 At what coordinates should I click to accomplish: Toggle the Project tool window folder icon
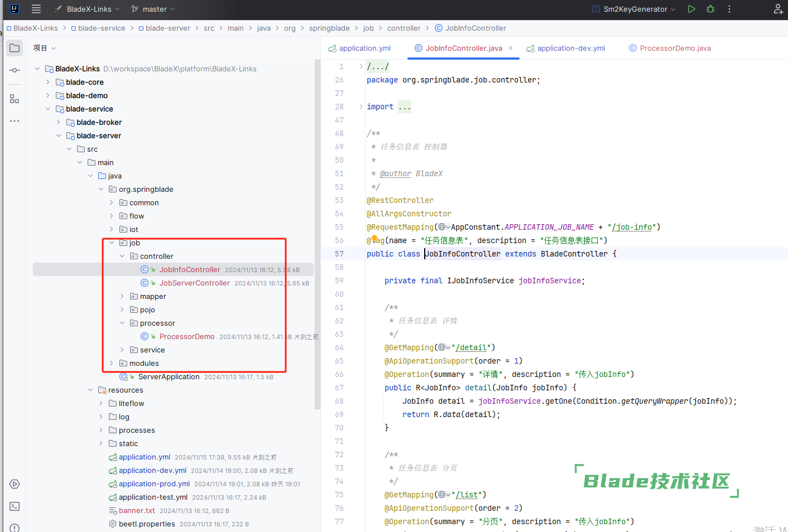[x=15, y=48]
